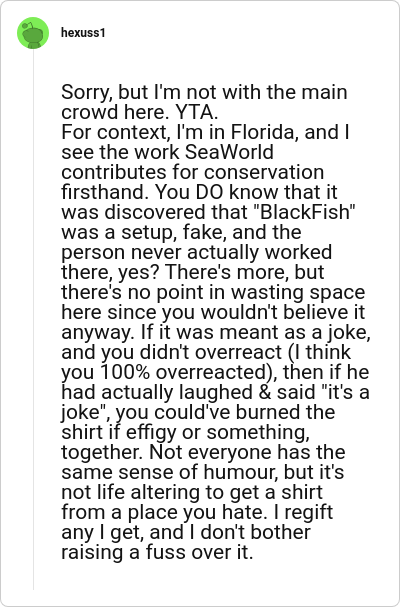The height and width of the screenshot is (607, 400).
Task: Open the hexuss1 user profile link
Action: click(x=83, y=33)
